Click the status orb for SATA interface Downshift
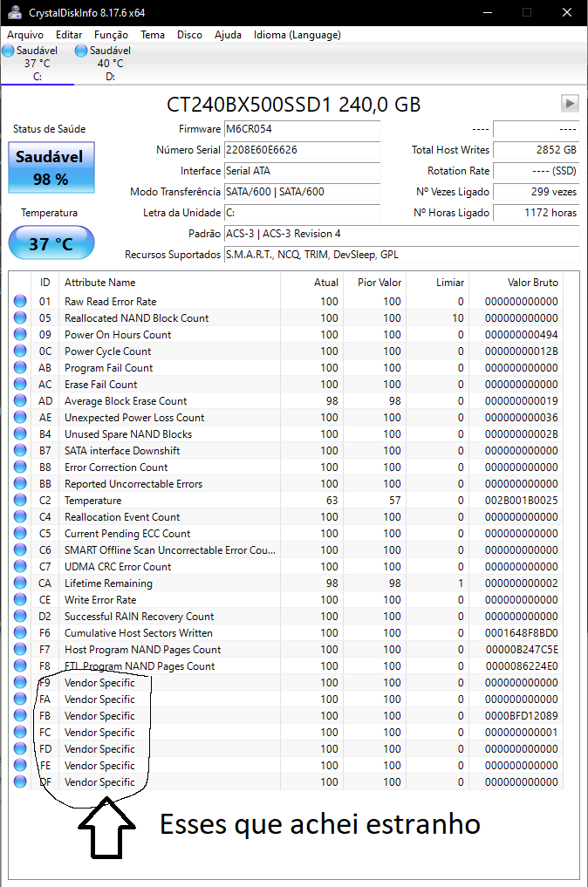 [x=20, y=450]
